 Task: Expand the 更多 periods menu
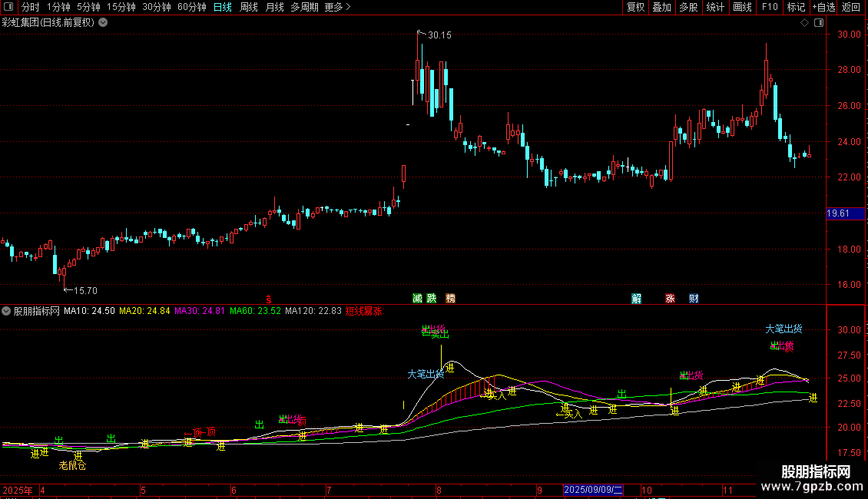point(337,7)
